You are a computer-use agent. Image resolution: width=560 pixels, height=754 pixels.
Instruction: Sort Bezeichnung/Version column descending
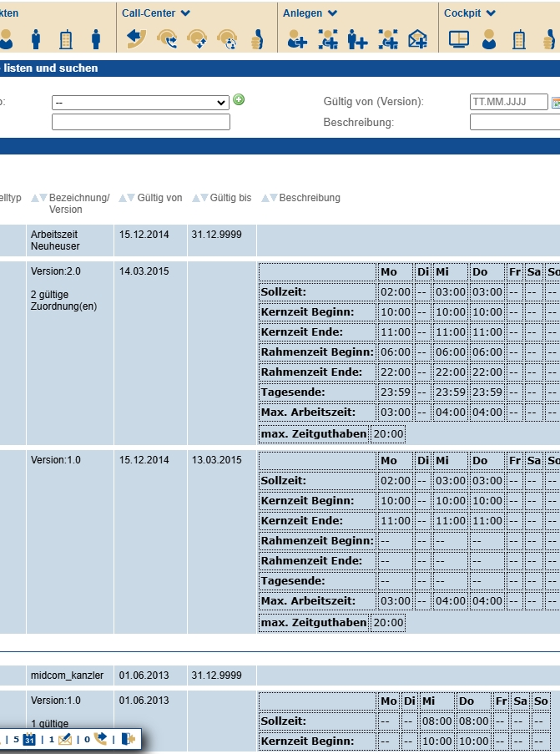pyautogui.click(x=43, y=198)
